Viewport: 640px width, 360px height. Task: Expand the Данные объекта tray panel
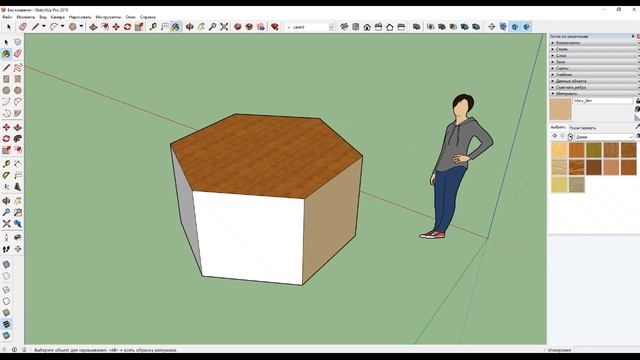[x=594, y=81]
